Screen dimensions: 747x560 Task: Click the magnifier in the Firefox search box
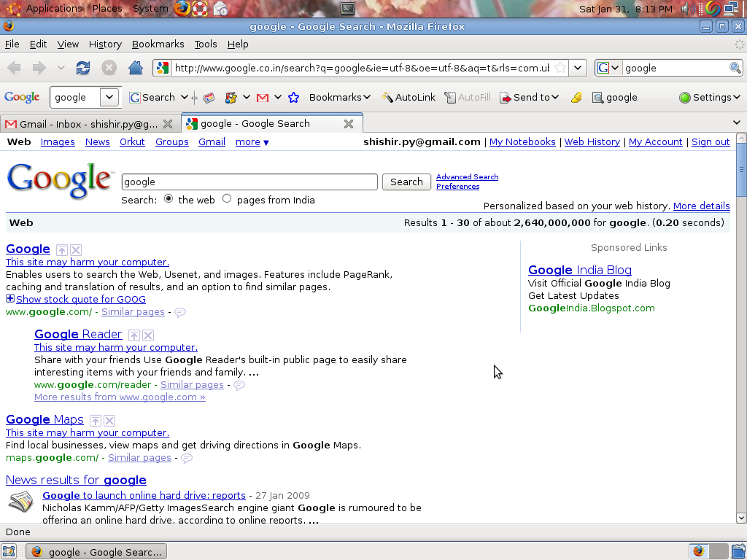pyautogui.click(x=735, y=68)
